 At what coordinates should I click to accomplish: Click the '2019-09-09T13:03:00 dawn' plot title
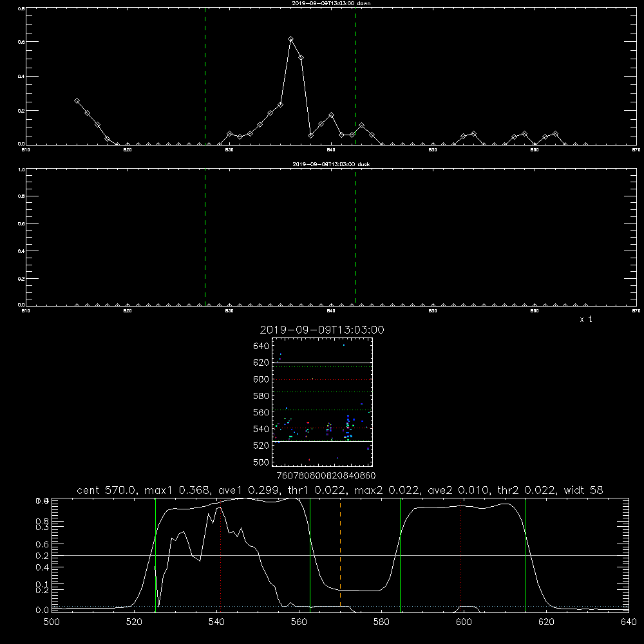[x=331, y=3]
